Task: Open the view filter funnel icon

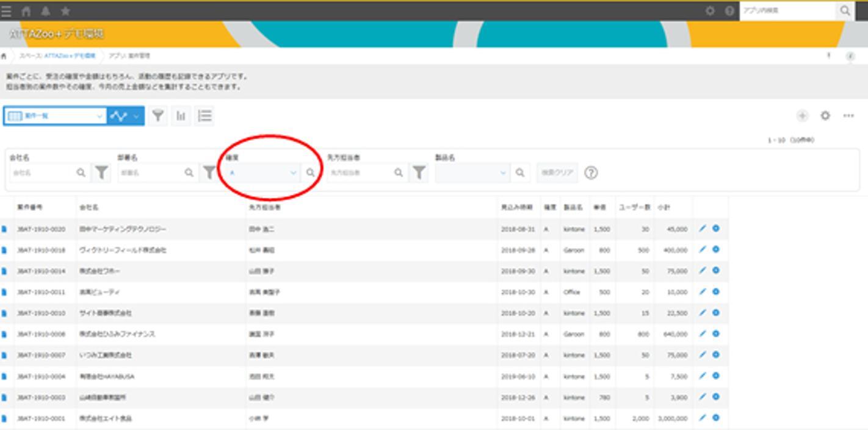Action: (x=158, y=116)
